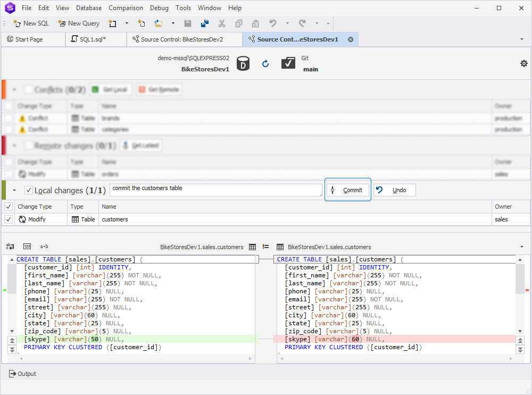Image resolution: width=532 pixels, height=395 pixels.
Task: Click the Git repository checkmark icon
Action: pyautogui.click(x=288, y=63)
